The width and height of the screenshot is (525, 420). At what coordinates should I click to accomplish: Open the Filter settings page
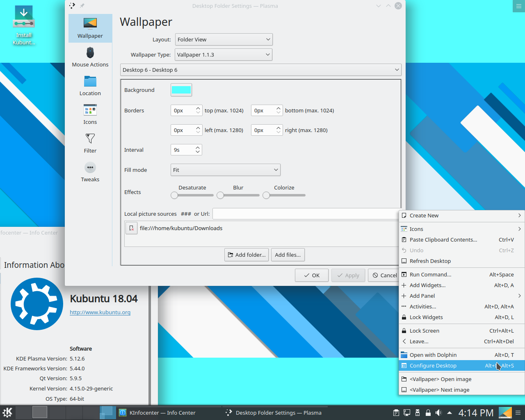pyautogui.click(x=90, y=143)
